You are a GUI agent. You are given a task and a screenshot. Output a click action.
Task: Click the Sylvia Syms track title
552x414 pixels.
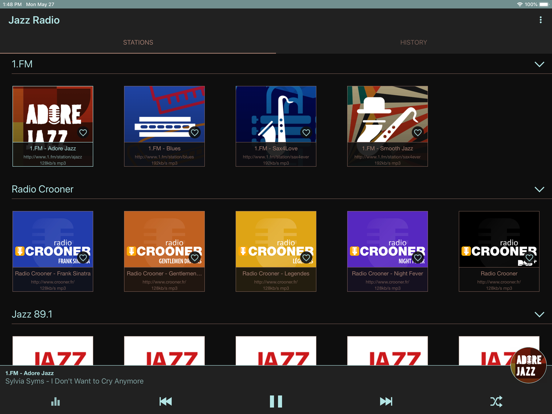tap(74, 381)
